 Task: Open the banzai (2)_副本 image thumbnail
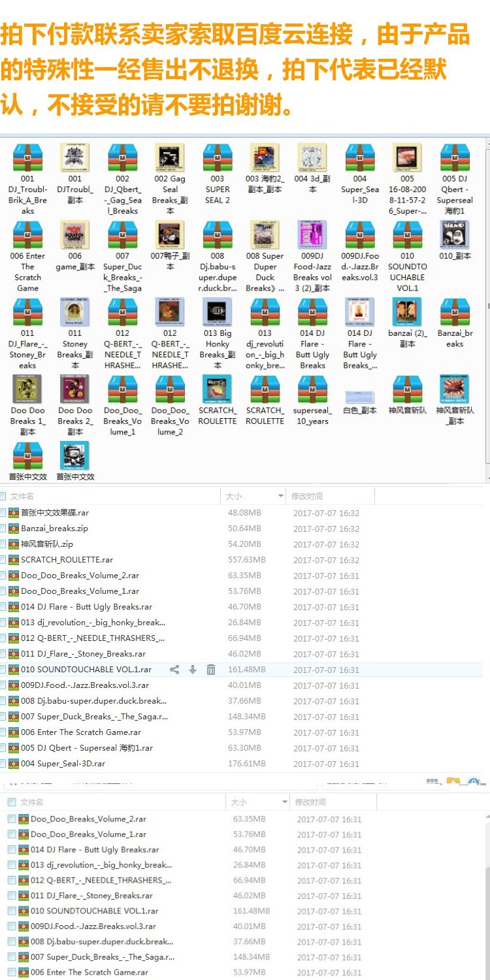pyautogui.click(x=408, y=312)
